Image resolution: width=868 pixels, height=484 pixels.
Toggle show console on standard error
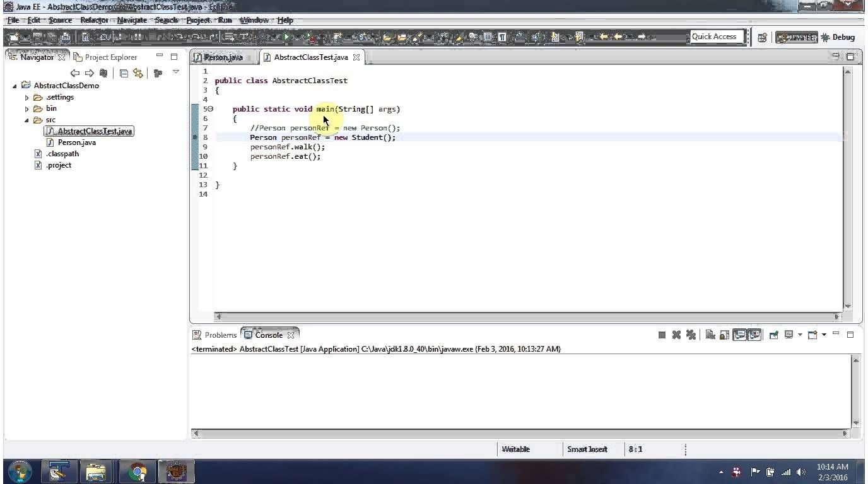click(755, 335)
